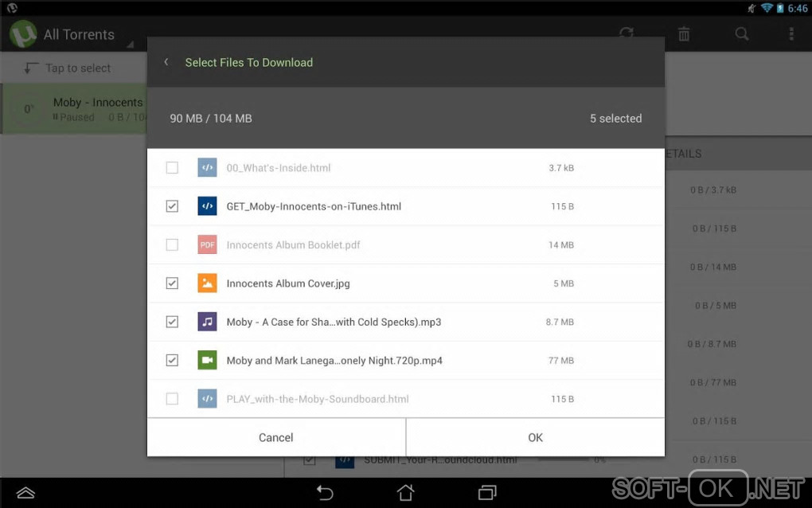Click the refresh icon in top bar
The width and height of the screenshot is (812, 508).
tap(627, 33)
